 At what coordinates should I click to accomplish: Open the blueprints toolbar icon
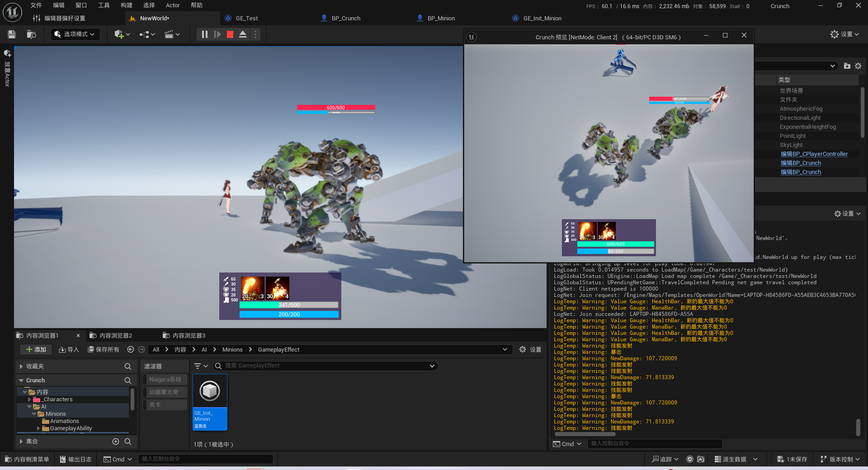pyautogui.click(x=147, y=34)
